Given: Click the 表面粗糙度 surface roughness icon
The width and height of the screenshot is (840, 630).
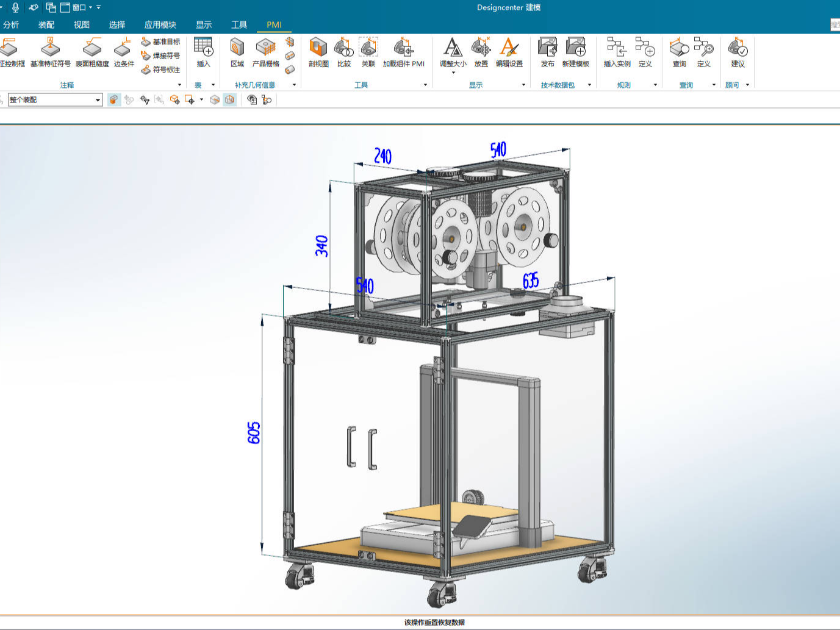Looking at the screenshot, I should coord(91,52).
